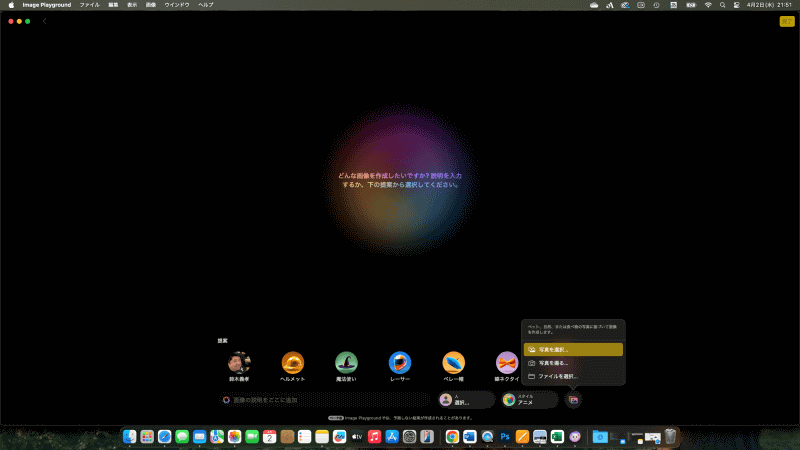The height and width of the screenshot is (450, 800).
Task: Open Freeform from the Dock
Action: click(339, 437)
